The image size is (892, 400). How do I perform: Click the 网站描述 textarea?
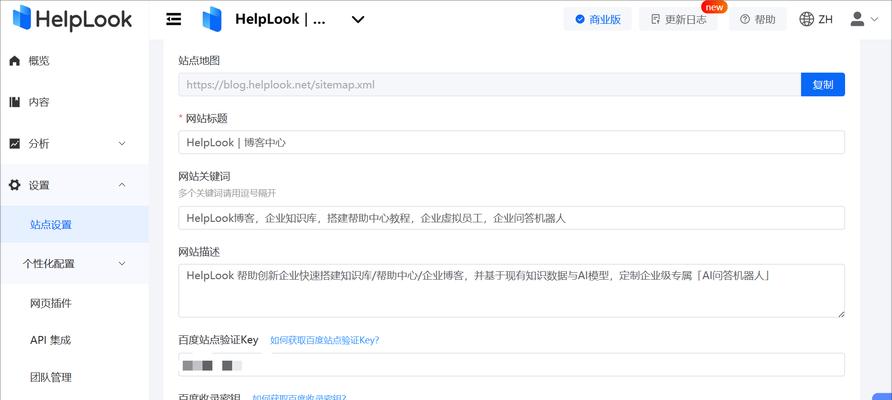[511, 291]
